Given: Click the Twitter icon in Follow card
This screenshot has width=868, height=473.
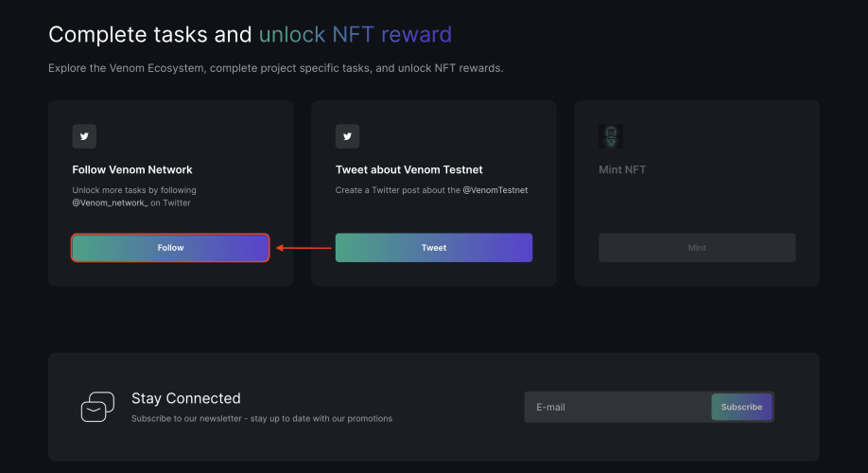Looking at the screenshot, I should coord(84,136).
